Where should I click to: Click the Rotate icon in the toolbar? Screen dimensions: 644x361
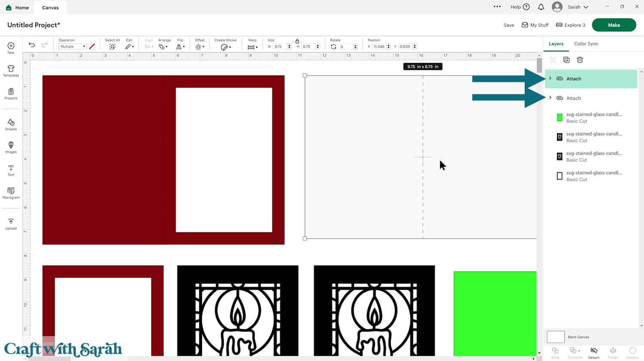334,47
